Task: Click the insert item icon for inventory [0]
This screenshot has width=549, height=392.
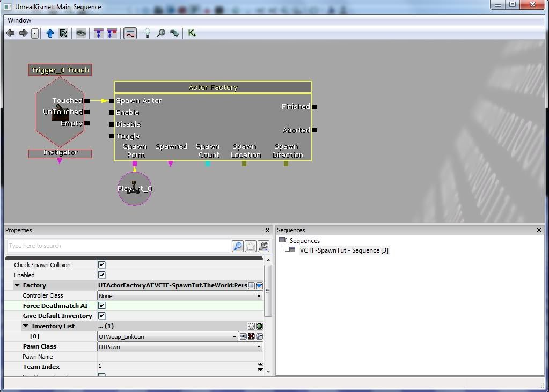Action: (243, 336)
